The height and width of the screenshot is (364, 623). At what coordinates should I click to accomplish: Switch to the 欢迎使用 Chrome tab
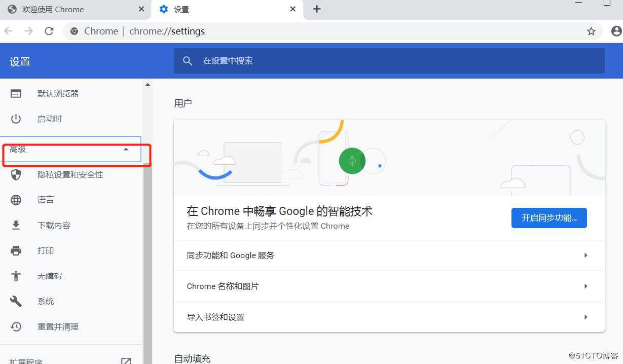(x=76, y=9)
